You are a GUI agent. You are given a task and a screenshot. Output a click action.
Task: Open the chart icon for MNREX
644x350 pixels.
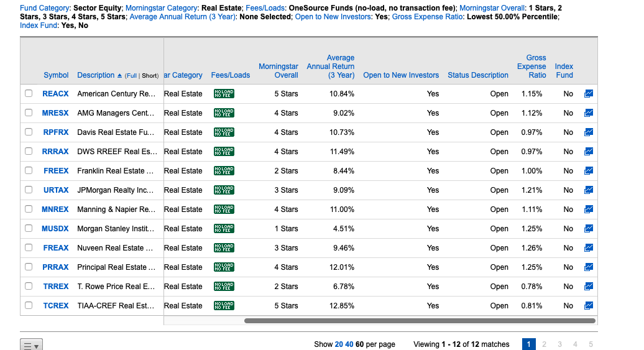point(589,209)
